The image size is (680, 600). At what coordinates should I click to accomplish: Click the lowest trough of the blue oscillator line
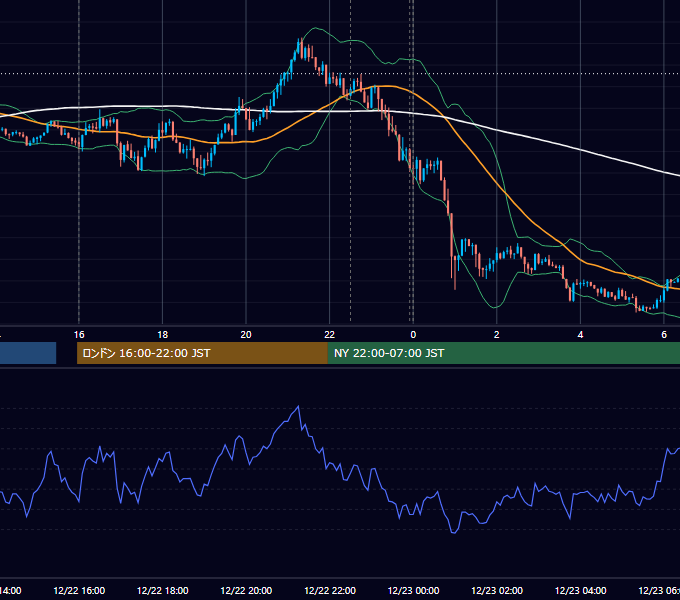(x=454, y=532)
